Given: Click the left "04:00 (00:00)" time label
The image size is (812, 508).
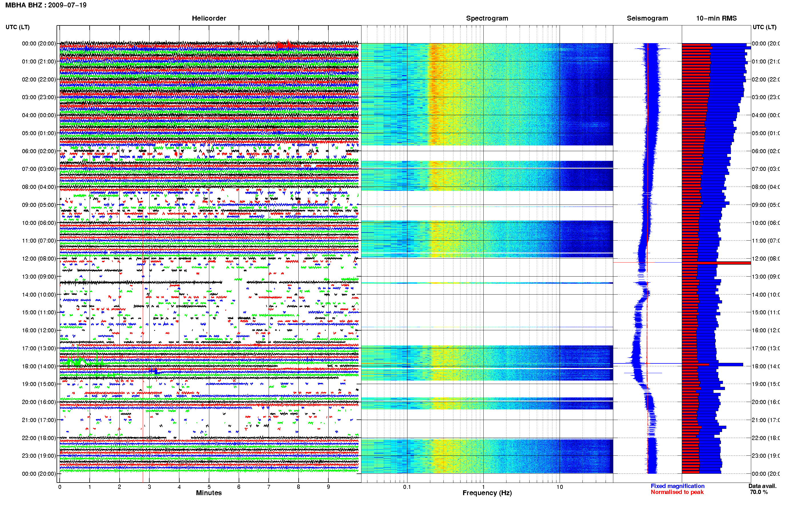Looking at the screenshot, I should [39, 115].
